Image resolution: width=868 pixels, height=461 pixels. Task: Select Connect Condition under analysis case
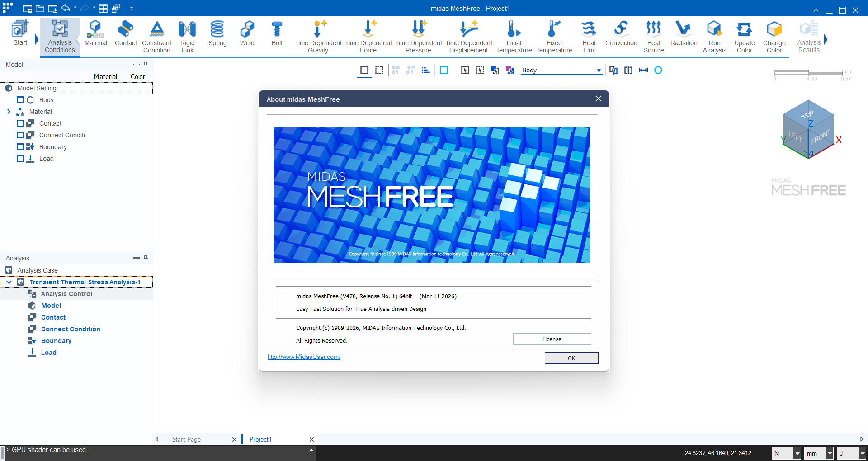click(x=71, y=329)
